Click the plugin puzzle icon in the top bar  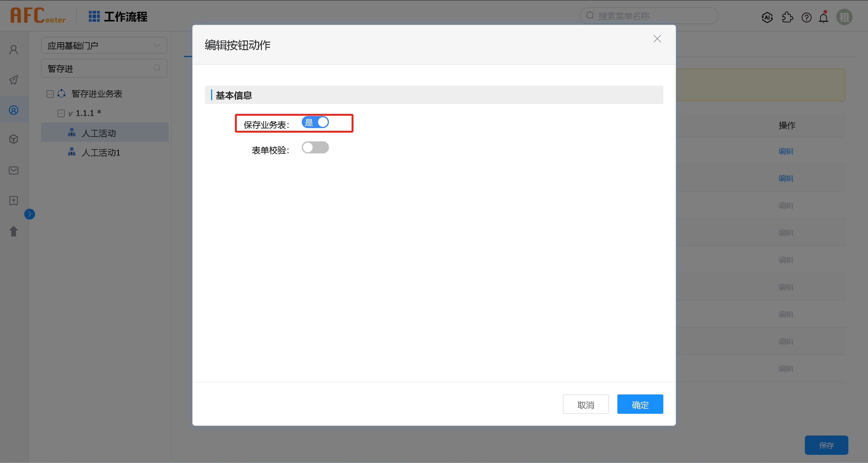tap(788, 17)
